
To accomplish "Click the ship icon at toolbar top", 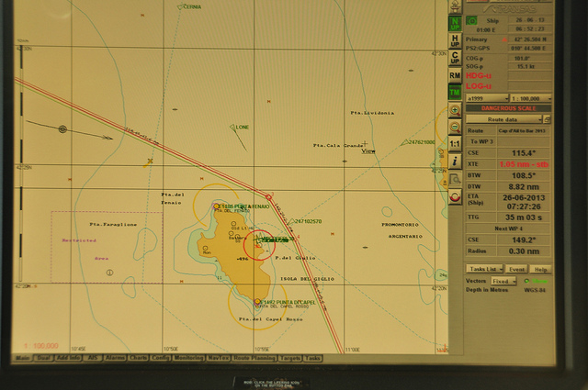I will pyautogui.click(x=455, y=6).
